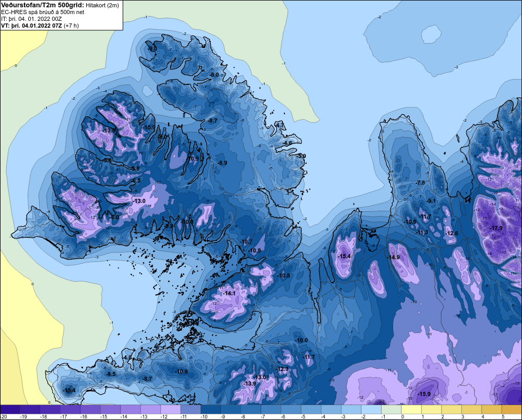This screenshot has height=420, width=522.
Task: Click the -12.3 temperature label
Action: coord(282,369)
